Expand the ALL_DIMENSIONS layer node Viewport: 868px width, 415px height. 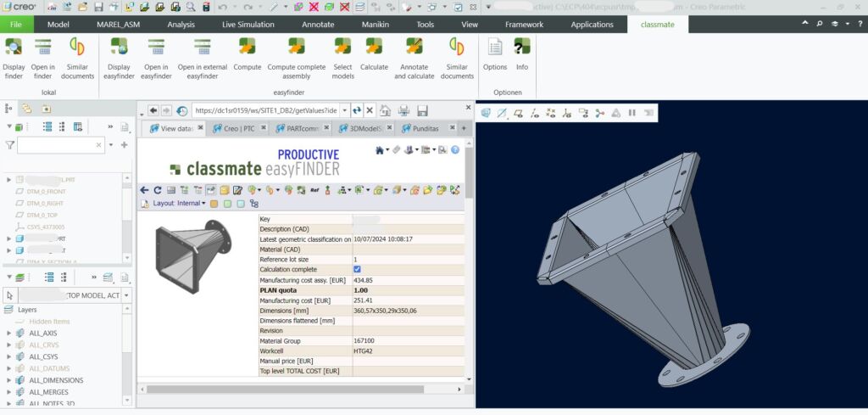[8, 380]
